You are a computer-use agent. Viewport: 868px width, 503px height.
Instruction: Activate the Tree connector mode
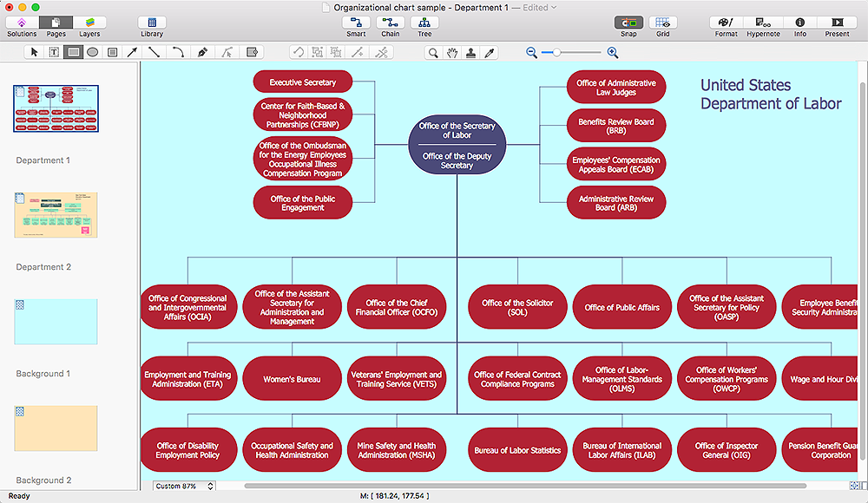(424, 23)
